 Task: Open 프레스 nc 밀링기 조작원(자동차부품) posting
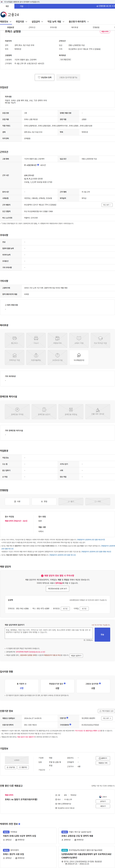[21, 799]
